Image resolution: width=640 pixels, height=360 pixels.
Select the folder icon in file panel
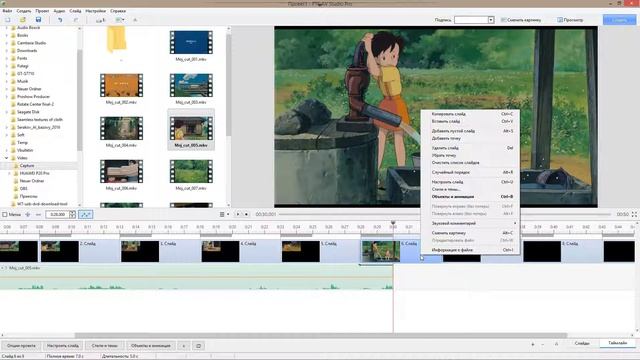(x=117, y=40)
